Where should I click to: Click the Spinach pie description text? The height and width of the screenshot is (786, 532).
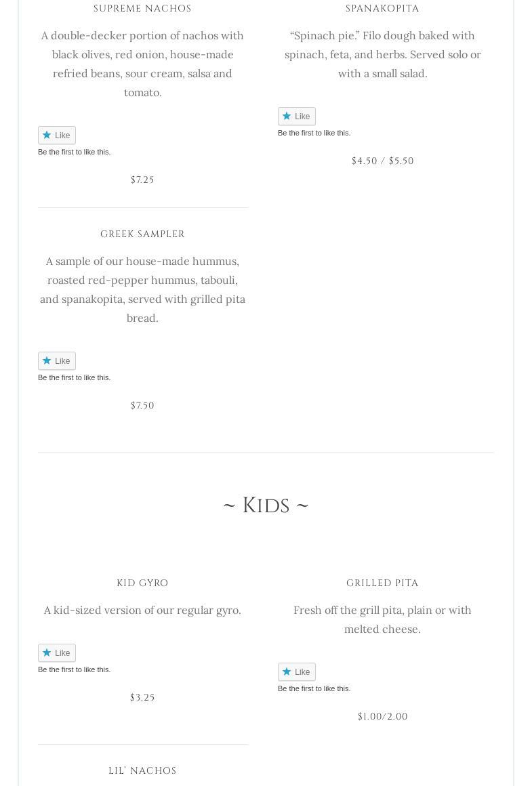[x=382, y=54]
